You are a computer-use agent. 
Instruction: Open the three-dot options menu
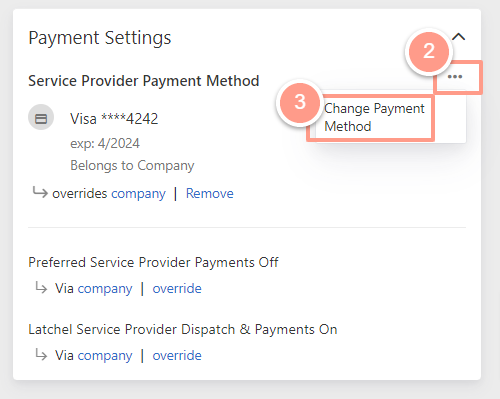455,77
